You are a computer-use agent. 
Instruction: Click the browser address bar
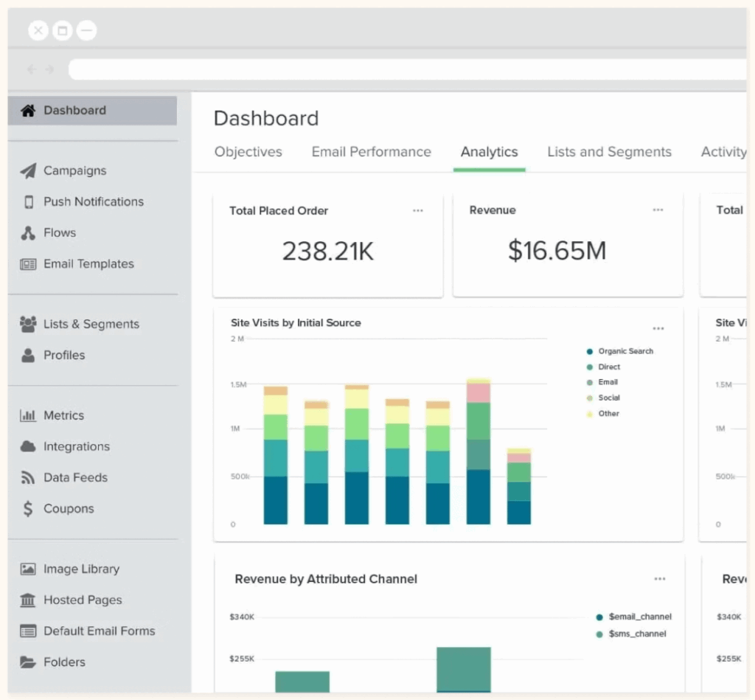click(x=406, y=69)
